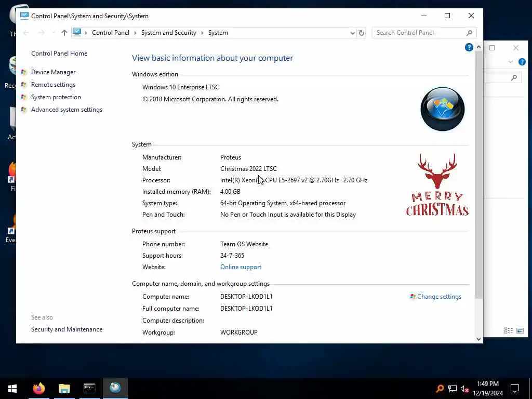
Task: Switch to large icons view in background window
Action: point(520,330)
